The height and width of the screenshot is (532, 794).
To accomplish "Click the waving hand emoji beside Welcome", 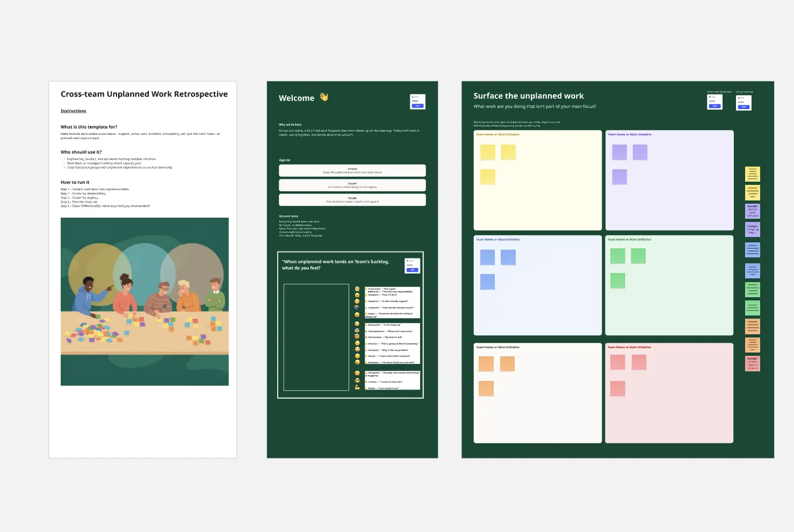I will [324, 97].
